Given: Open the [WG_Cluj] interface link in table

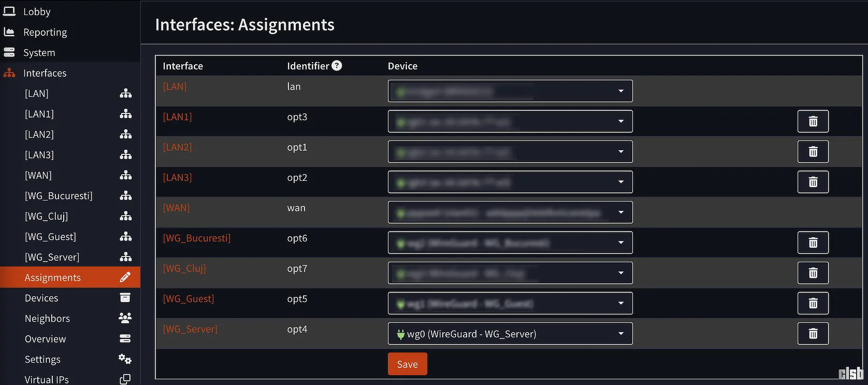Looking at the screenshot, I should tap(184, 268).
